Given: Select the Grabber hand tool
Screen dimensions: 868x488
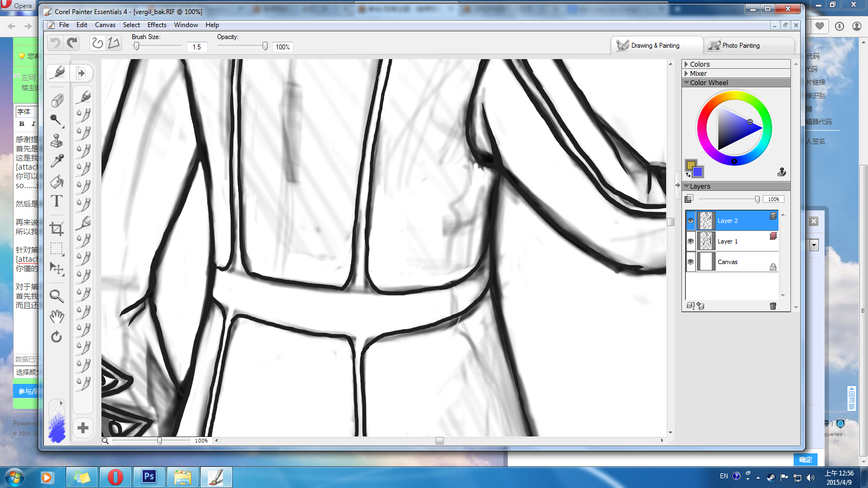Looking at the screenshot, I should 56,317.
